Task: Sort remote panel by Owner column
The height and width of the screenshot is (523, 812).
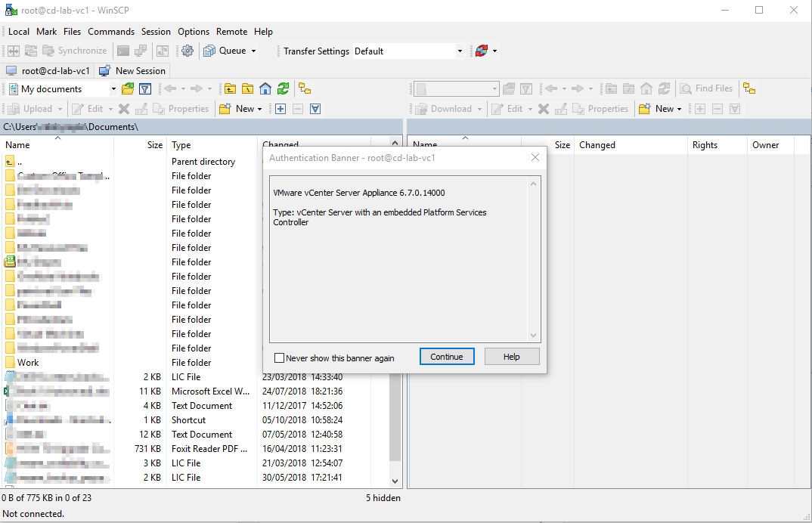Action: (x=770, y=145)
